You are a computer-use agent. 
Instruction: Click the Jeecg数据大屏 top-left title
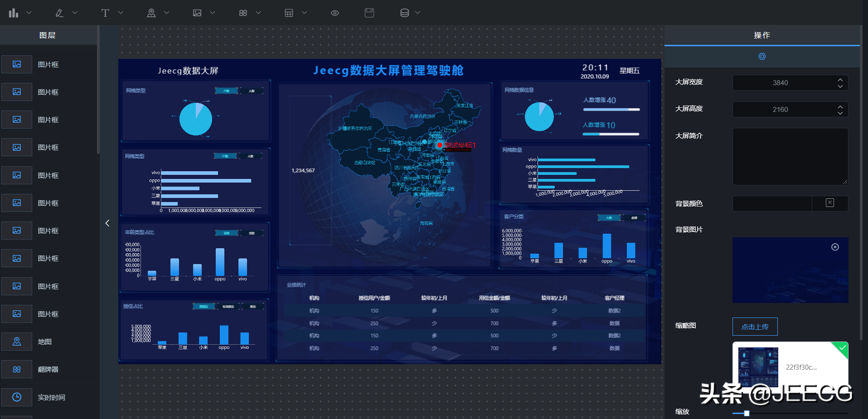pyautogui.click(x=188, y=71)
